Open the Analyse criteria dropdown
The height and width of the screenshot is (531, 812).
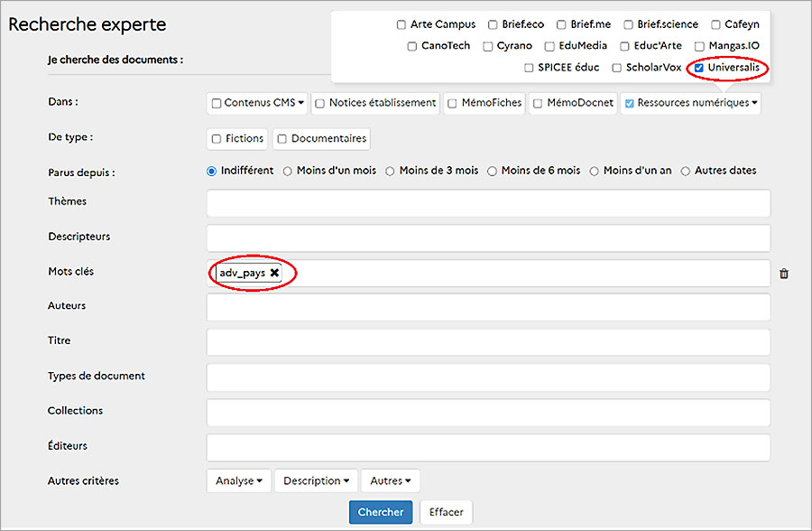point(239,481)
